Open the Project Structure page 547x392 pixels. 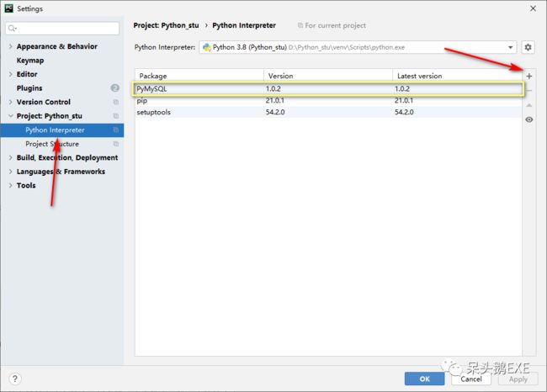coord(52,144)
